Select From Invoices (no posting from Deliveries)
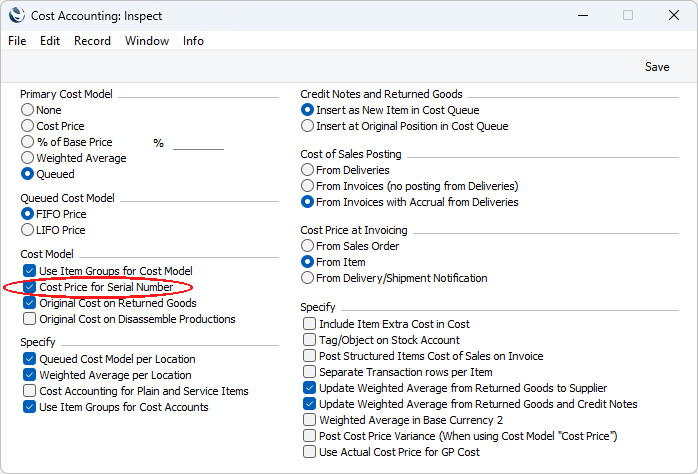Screen dimensions: 698x474 [307, 186]
